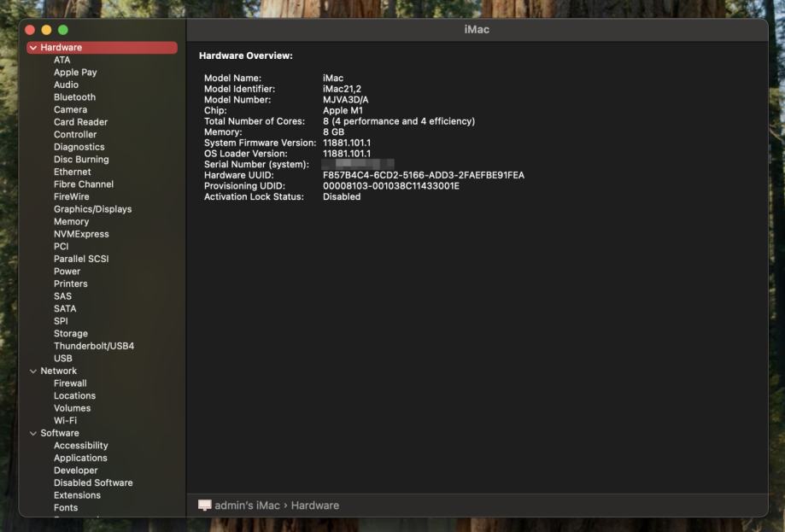The height and width of the screenshot is (532, 785).
Task: Select SATA in the sidebar
Action: point(65,309)
